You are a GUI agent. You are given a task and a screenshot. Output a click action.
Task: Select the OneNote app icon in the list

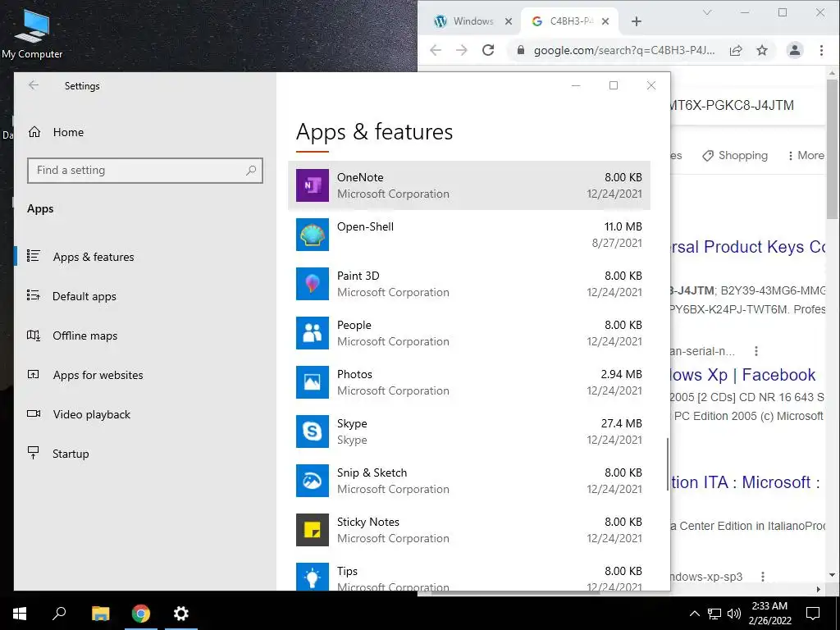[313, 185]
